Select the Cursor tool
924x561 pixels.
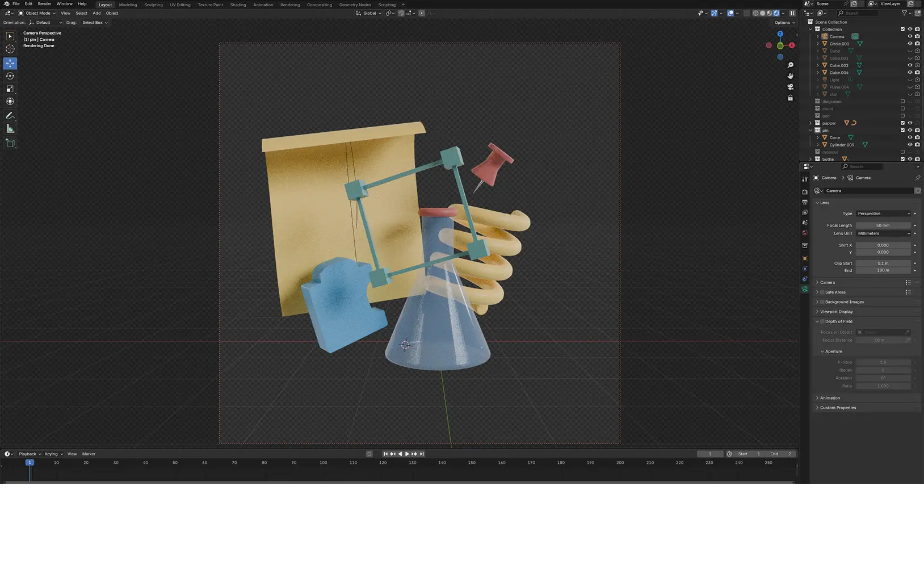(x=10, y=49)
